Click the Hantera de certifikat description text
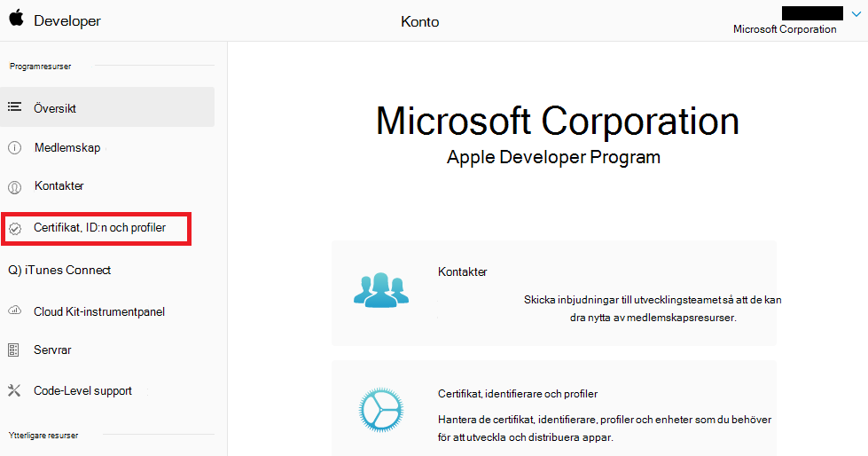 click(x=605, y=428)
